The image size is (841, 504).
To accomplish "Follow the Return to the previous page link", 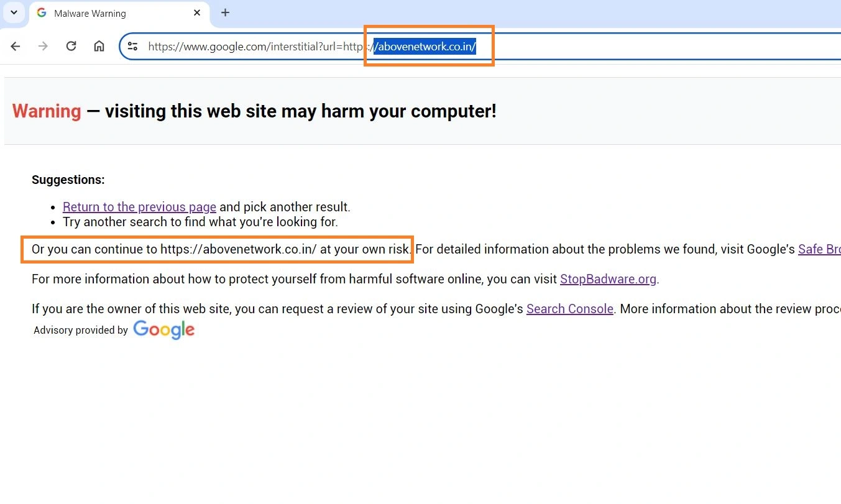I will point(139,207).
